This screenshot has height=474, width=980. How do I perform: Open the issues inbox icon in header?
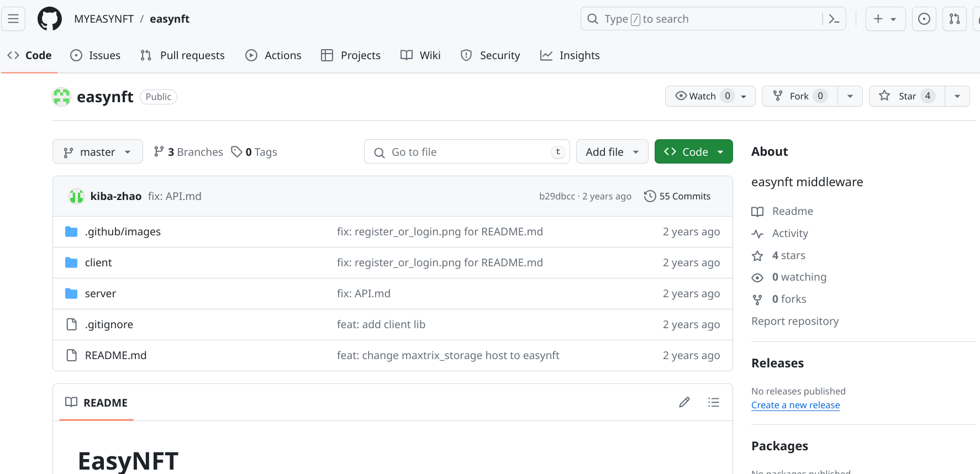tap(924, 19)
